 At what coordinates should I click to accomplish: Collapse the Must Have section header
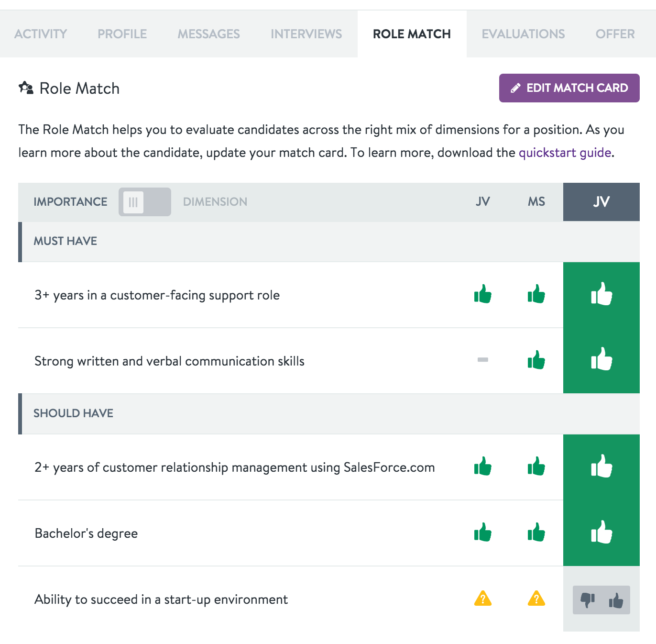click(x=66, y=241)
